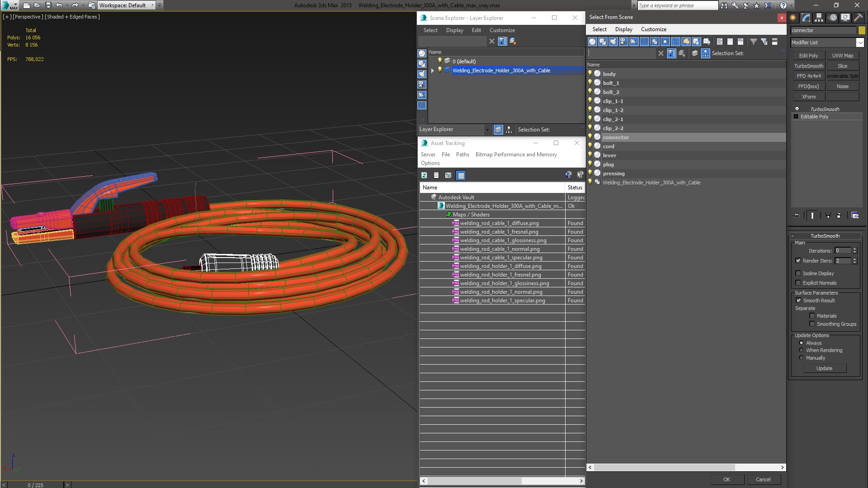Open the Motion command panel tab

[833, 18]
